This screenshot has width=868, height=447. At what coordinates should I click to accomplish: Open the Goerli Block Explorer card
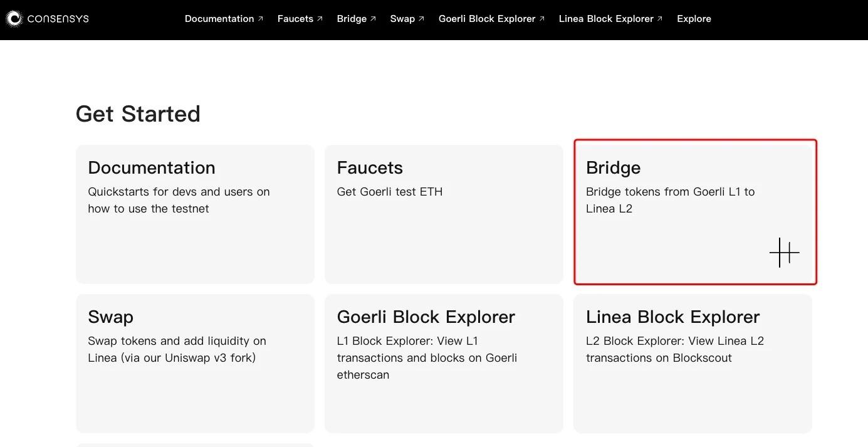pyautogui.click(x=444, y=363)
